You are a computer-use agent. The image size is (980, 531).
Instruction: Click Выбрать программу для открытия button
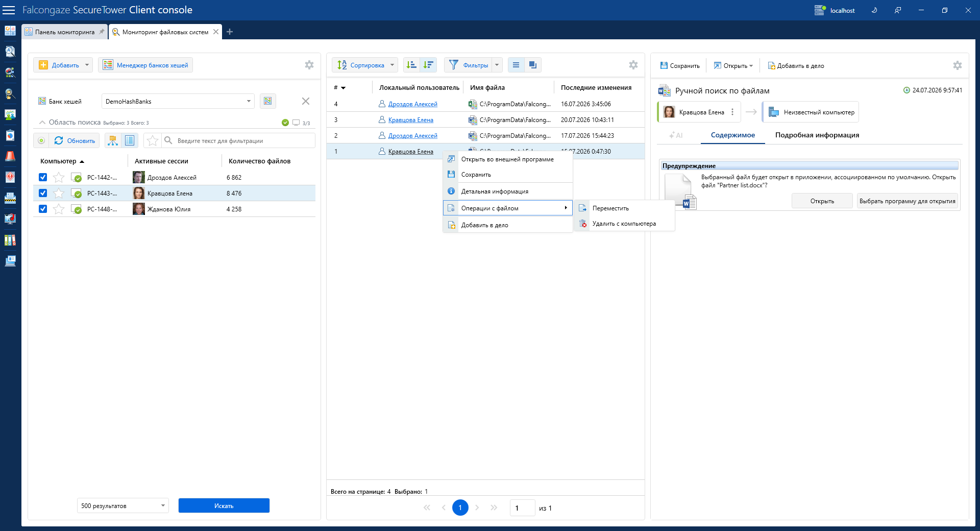tap(908, 201)
